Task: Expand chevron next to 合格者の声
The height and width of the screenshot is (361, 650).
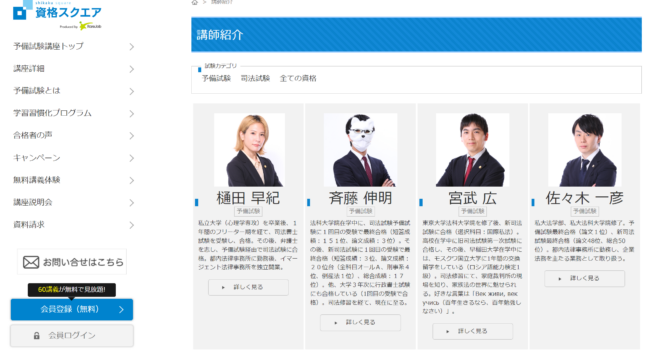Action: click(131, 136)
